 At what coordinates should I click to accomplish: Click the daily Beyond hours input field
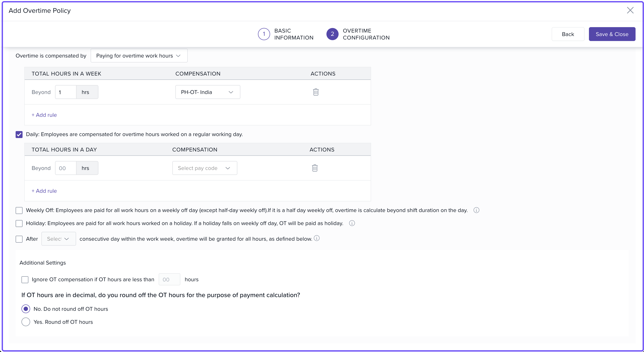click(x=65, y=168)
